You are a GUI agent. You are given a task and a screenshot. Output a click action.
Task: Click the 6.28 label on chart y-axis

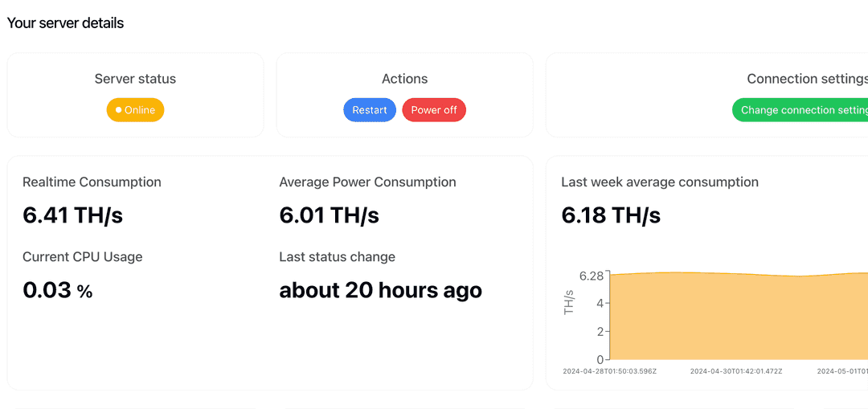click(592, 276)
